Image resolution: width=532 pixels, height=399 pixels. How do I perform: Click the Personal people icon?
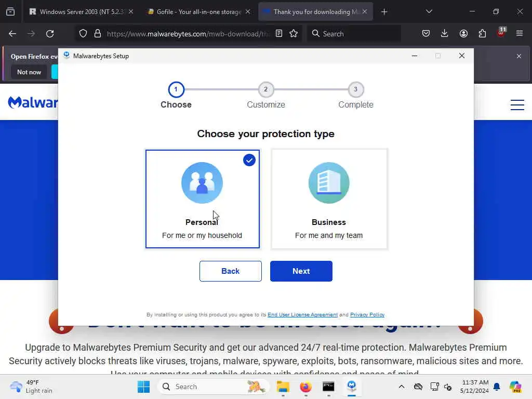click(202, 183)
